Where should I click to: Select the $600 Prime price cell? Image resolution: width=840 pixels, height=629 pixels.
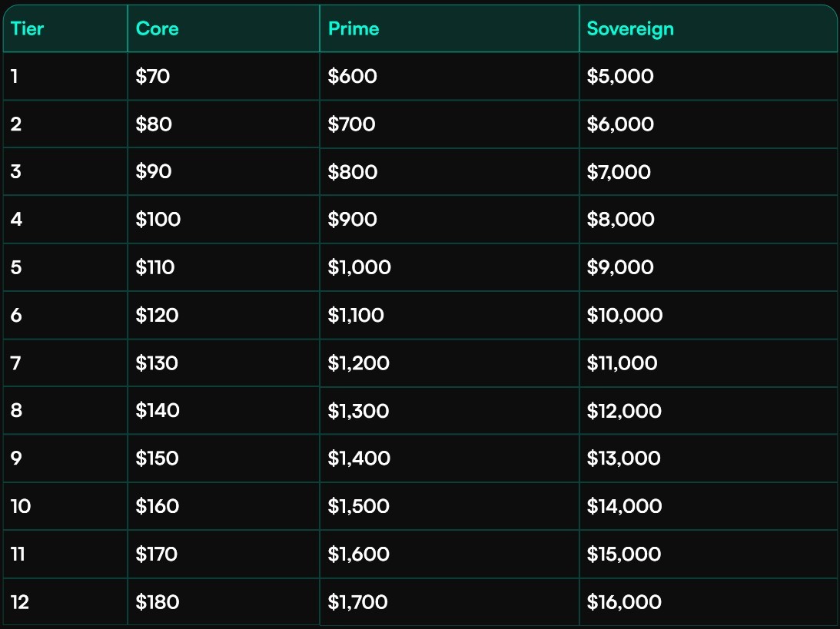pos(353,76)
